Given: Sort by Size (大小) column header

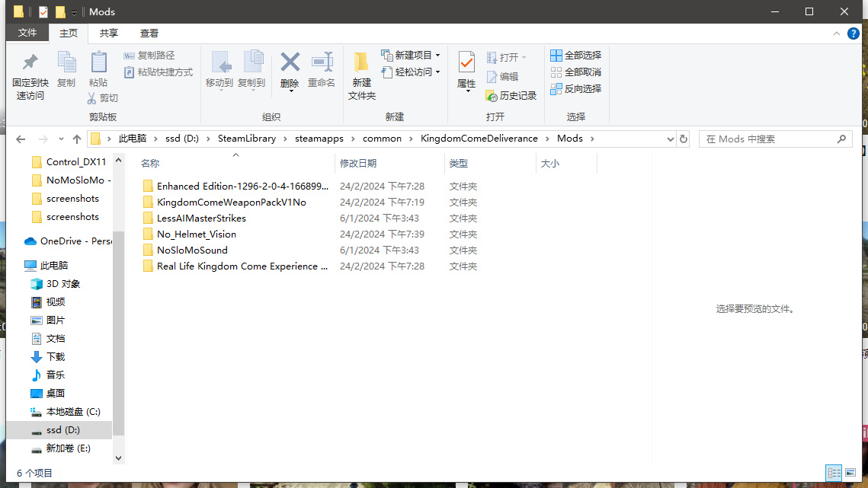Looking at the screenshot, I should 566,163.
